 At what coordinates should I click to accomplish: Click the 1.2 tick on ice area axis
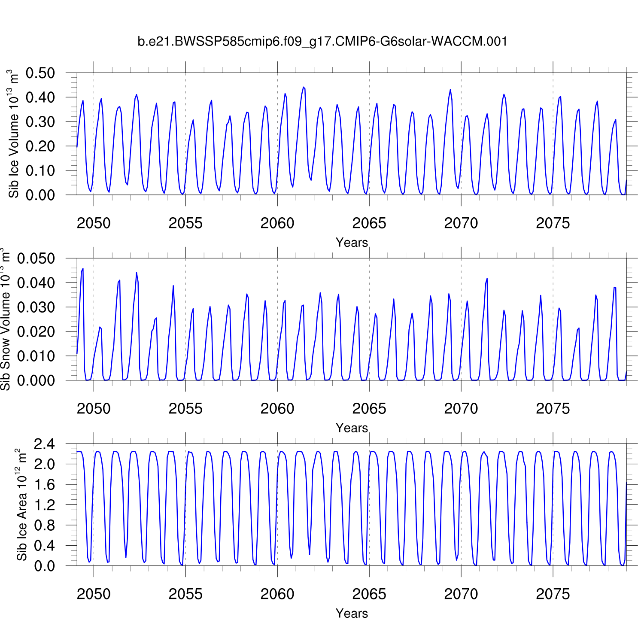(45, 505)
